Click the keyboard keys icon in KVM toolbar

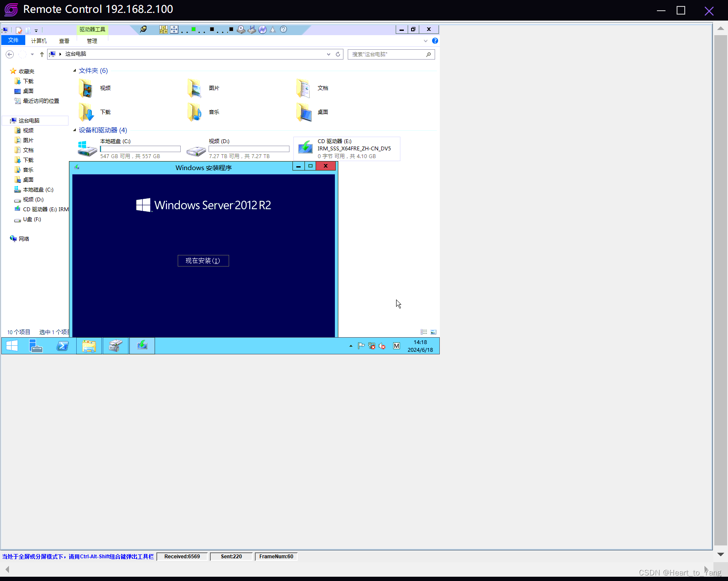[163, 30]
